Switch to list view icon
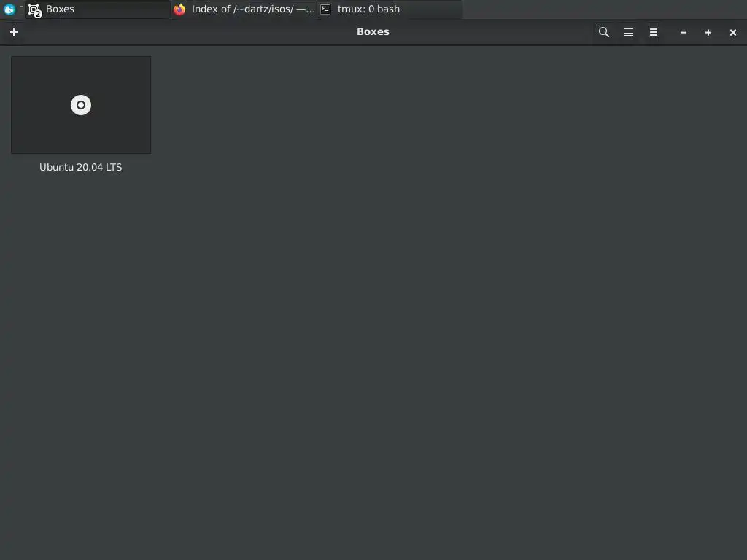 [629, 32]
